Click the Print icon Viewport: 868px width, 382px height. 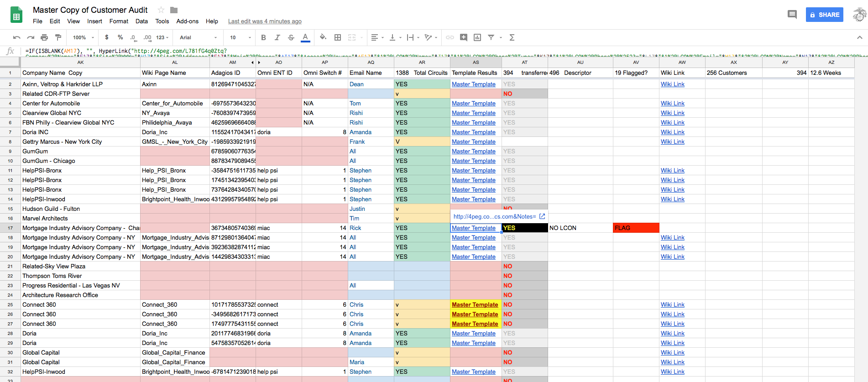point(44,37)
